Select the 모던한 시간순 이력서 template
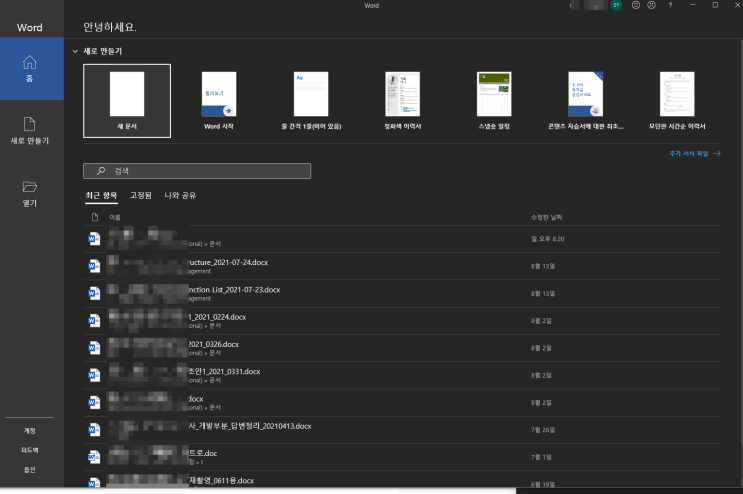 click(677, 101)
